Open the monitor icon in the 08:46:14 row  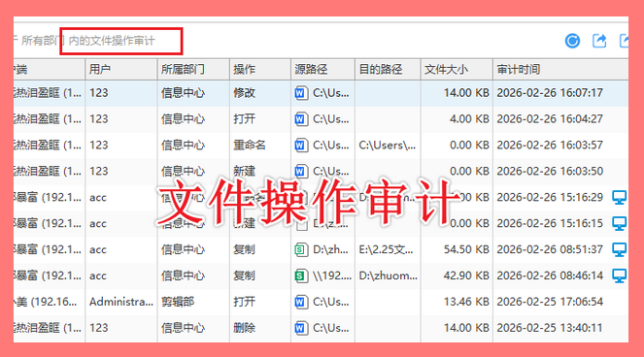point(619,276)
